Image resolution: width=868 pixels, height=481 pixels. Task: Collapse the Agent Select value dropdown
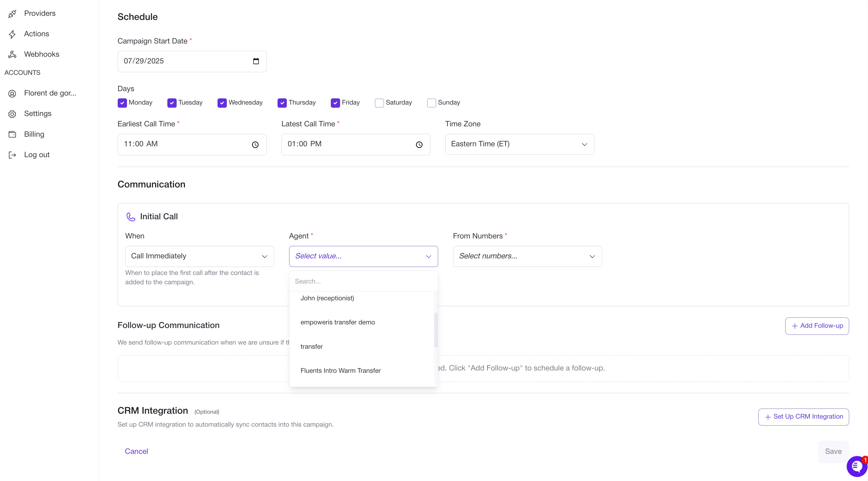tap(363, 256)
